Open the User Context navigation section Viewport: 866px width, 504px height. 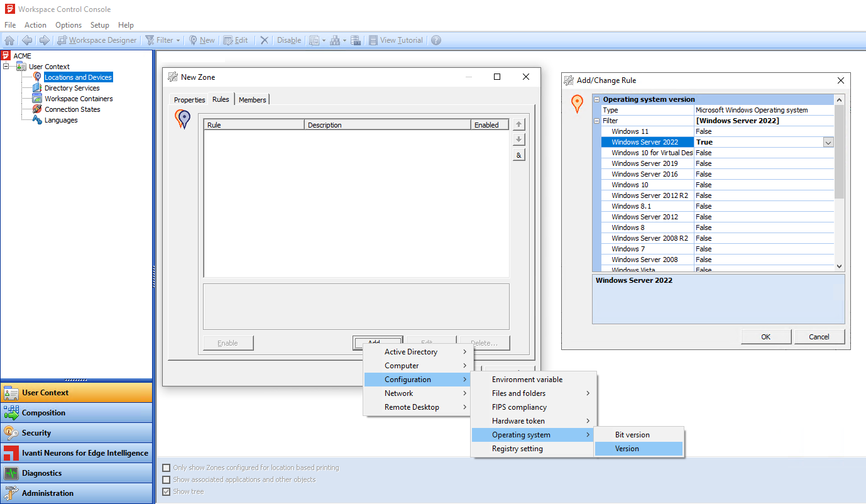coord(76,393)
